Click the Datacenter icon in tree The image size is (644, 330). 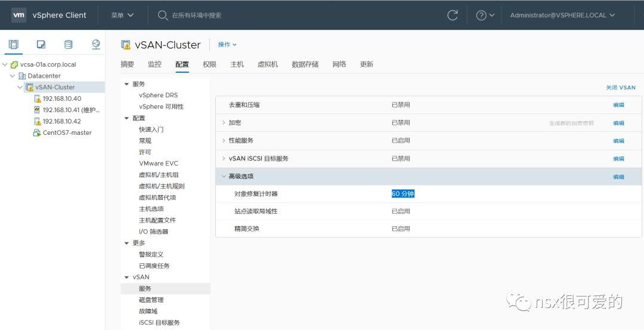pos(22,76)
